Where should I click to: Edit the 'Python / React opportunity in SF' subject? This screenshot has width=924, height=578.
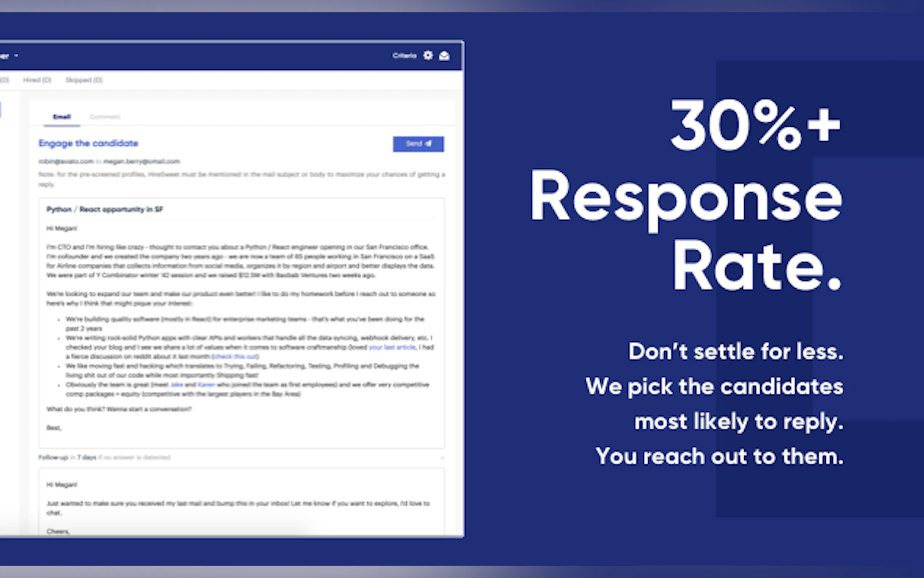pyautogui.click(x=105, y=209)
